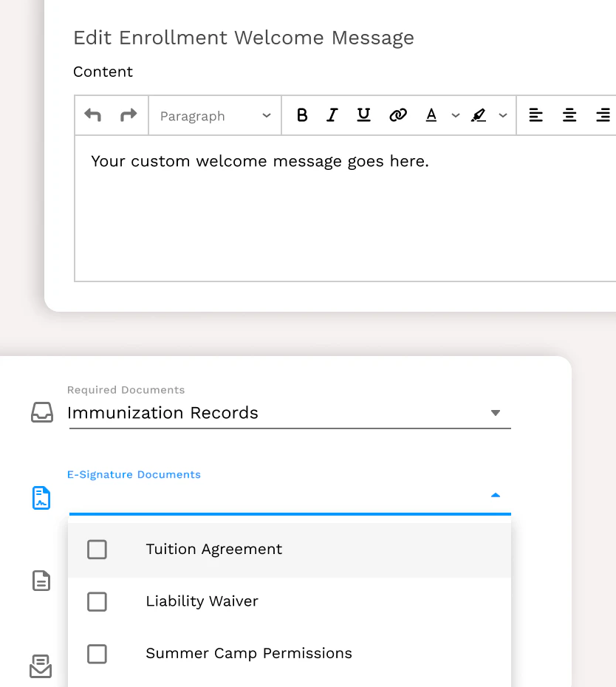The image size is (616, 687).
Task: Insert a hyperlink using the link icon
Action: point(398,115)
